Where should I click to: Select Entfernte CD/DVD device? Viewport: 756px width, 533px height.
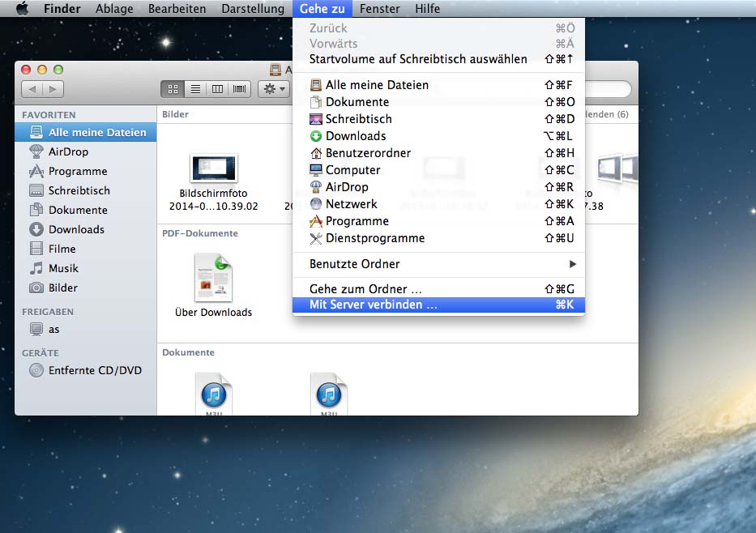pyautogui.click(x=94, y=370)
